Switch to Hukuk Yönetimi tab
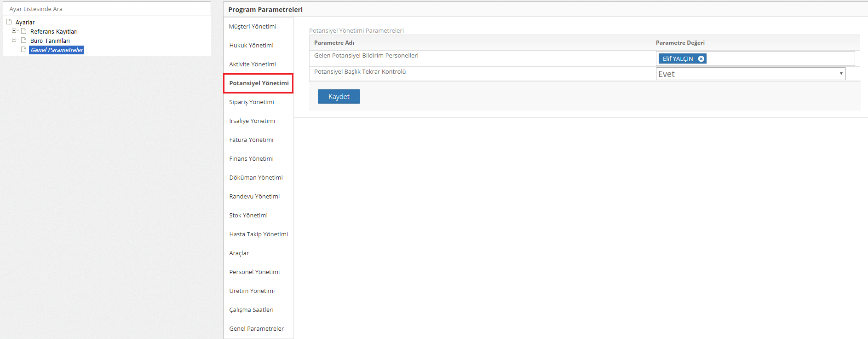 (251, 46)
